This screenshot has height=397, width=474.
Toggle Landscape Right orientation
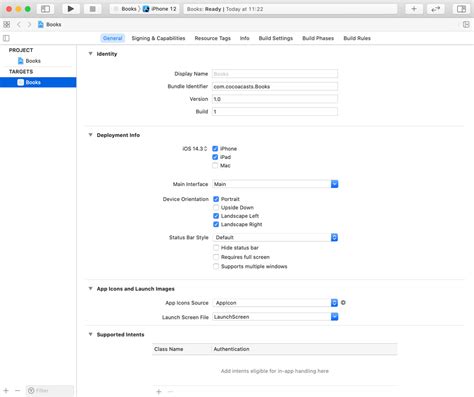pyautogui.click(x=216, y=224)
